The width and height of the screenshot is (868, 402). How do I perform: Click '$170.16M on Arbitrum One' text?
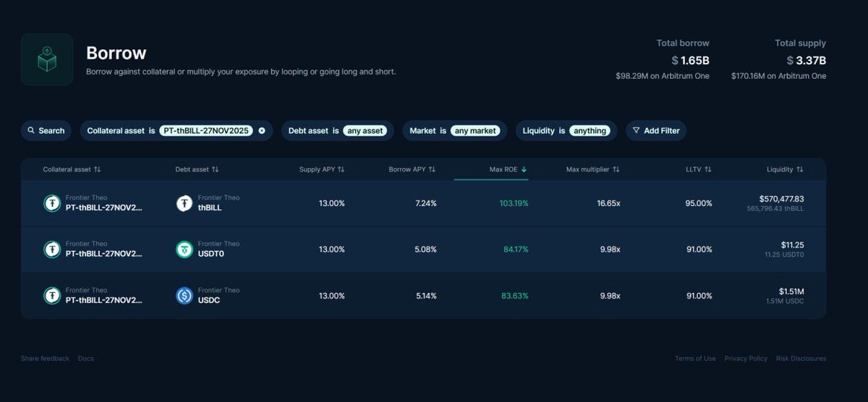click(778, 76)
